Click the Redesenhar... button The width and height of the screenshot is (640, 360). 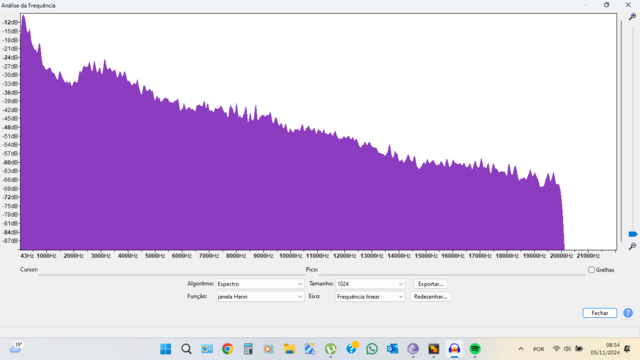[x=430, y=297]
